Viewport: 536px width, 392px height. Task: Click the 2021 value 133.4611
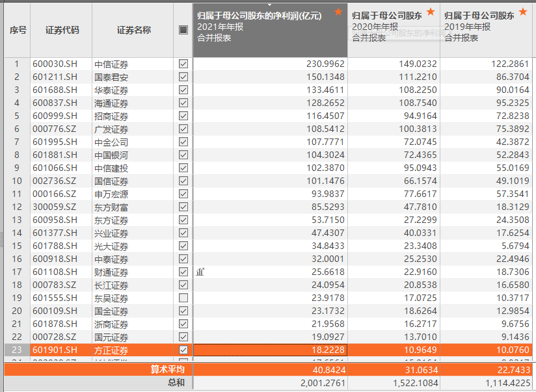[x=325, y=90]
